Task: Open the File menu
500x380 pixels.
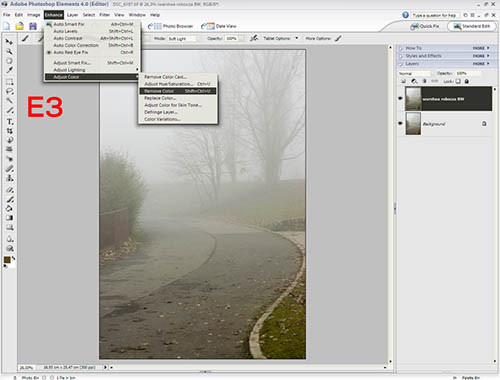Action: [7, 15]
